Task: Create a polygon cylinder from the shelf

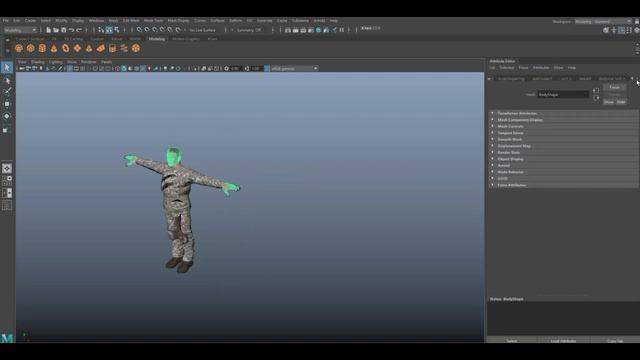Action: [x=42, y=48]
